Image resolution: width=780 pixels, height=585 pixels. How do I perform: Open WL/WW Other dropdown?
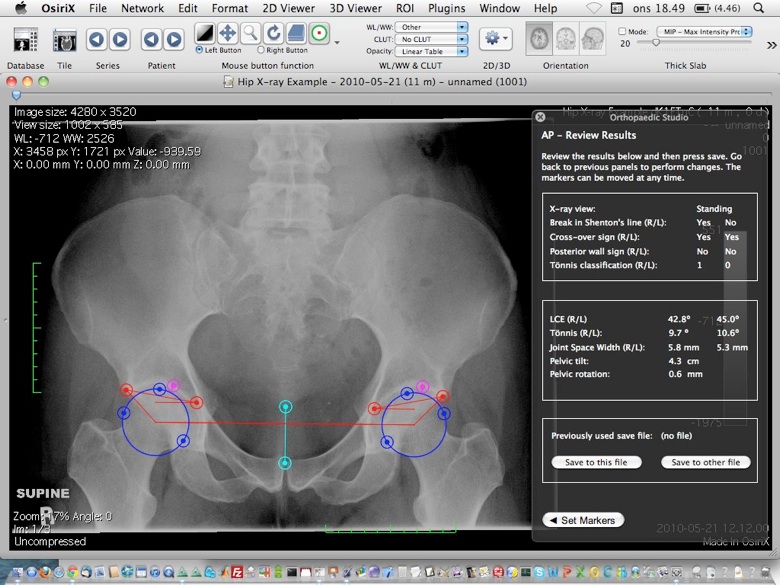pos(431,27)
